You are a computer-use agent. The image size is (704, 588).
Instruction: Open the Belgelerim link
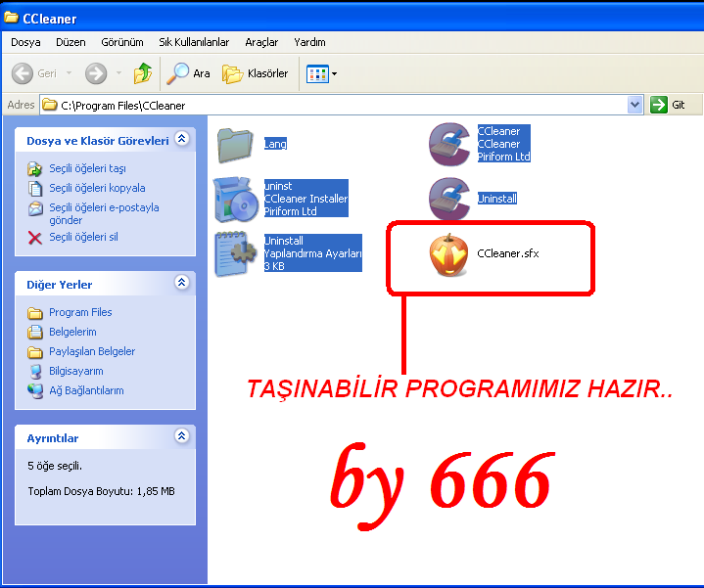(x=72, y=332)
